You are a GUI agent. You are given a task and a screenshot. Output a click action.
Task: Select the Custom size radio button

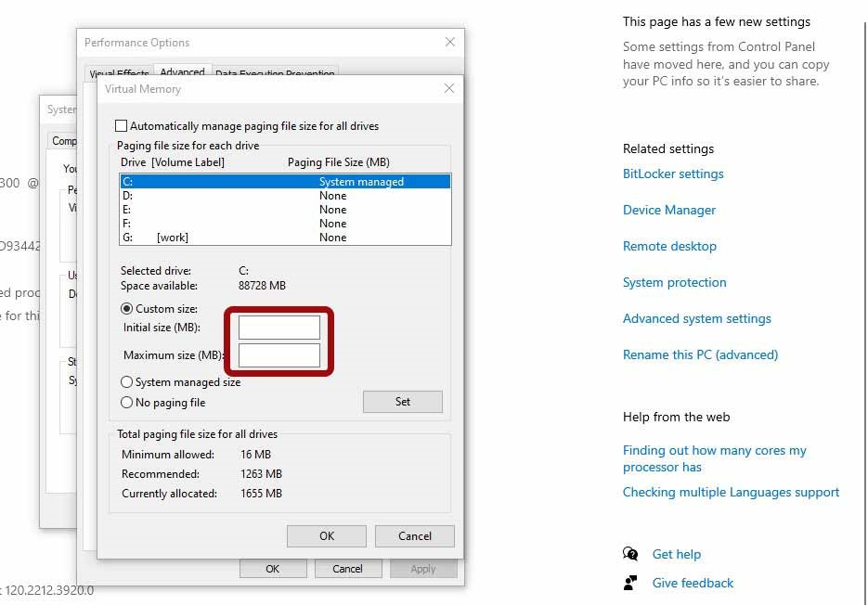tap(127, 309)
